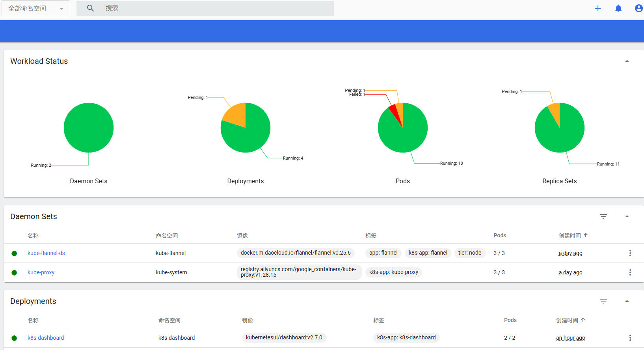This screenshot has height=350, width=644.
Task: Click the Pods pie chart
Action: click(403, 128)
